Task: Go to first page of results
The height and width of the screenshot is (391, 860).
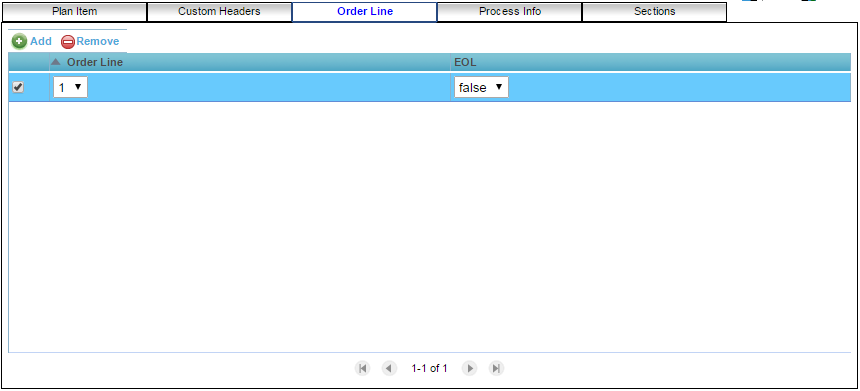Action: tap(362, 369)
